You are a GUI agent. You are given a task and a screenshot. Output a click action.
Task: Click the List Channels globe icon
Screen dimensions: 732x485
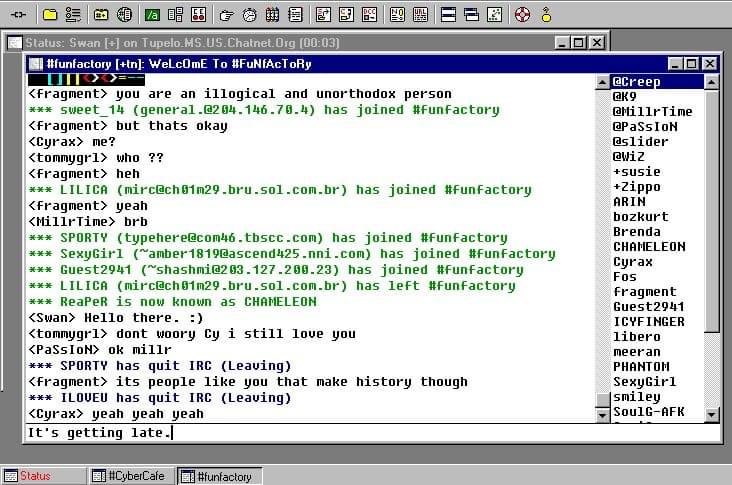coord(124,15)
